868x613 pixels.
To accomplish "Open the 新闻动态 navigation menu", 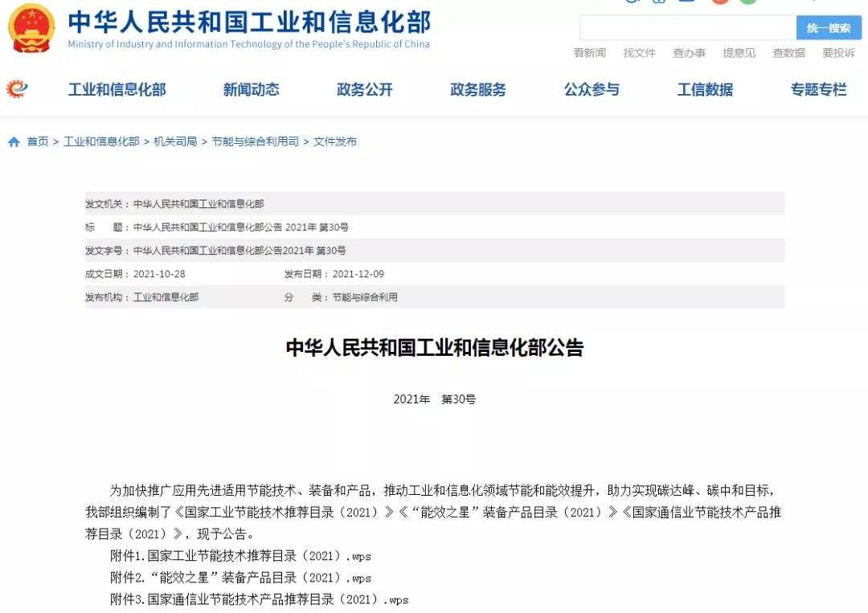I will tap(251, 90).
